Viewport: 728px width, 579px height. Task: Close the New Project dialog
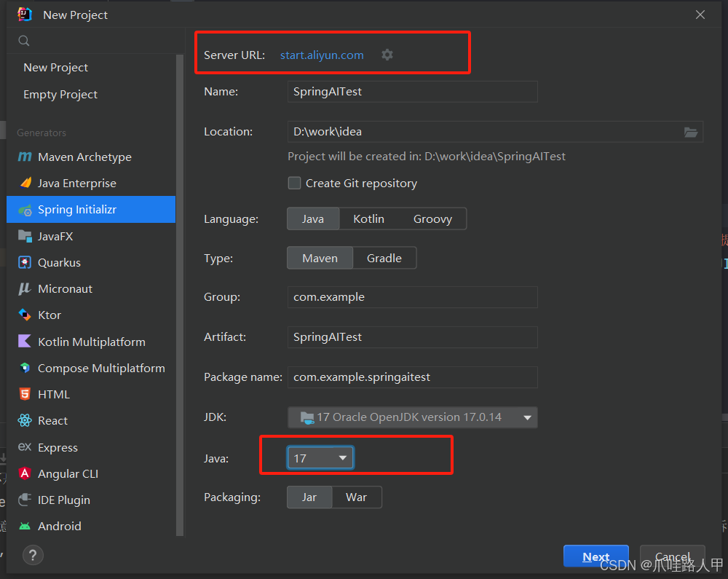[700, 15]
